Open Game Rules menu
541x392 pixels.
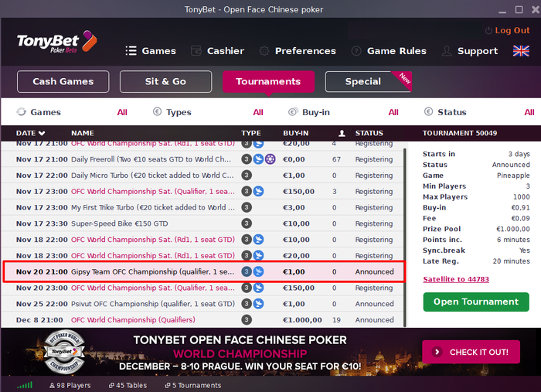pos(396,51)
